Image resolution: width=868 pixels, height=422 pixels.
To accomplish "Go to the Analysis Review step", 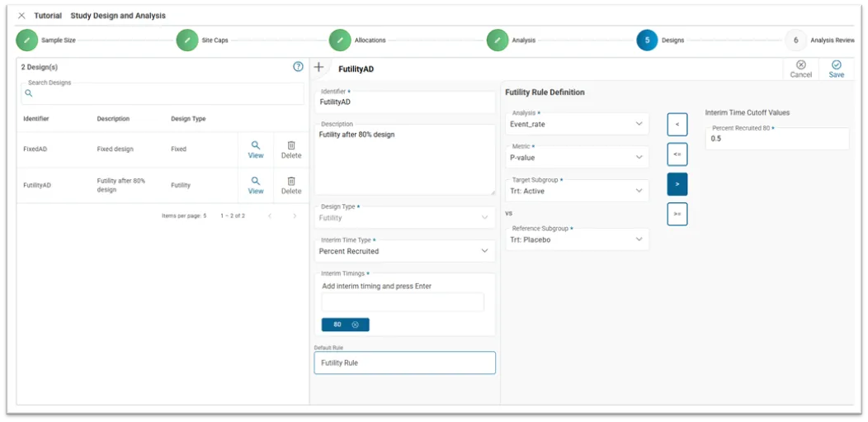I will 795,40.
